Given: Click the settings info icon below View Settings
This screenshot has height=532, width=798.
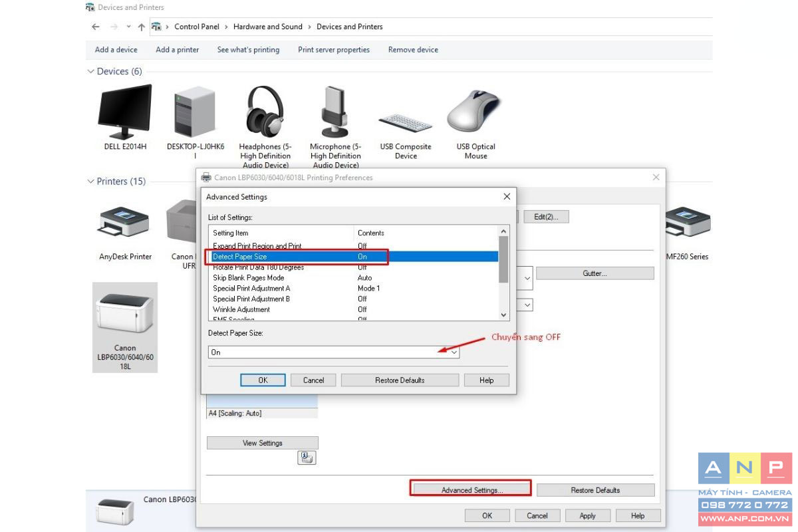Looking at the screenshot, I should tap(307, 458).
